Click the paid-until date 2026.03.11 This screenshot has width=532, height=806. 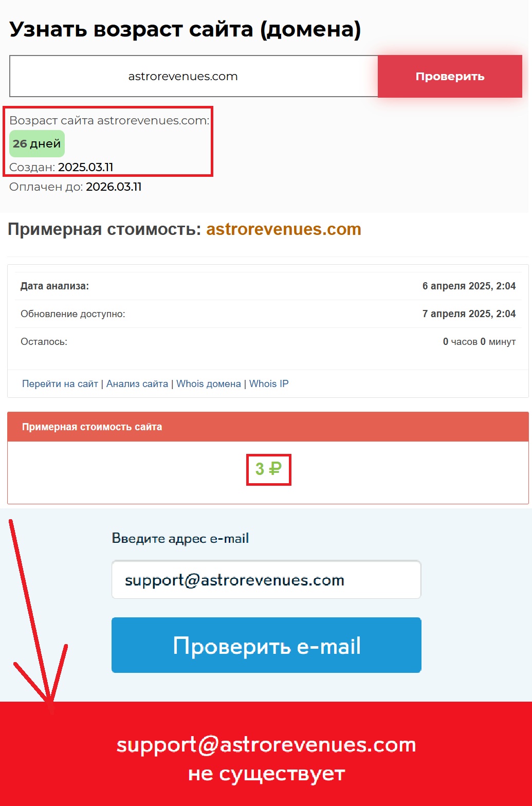click(114, 187)
